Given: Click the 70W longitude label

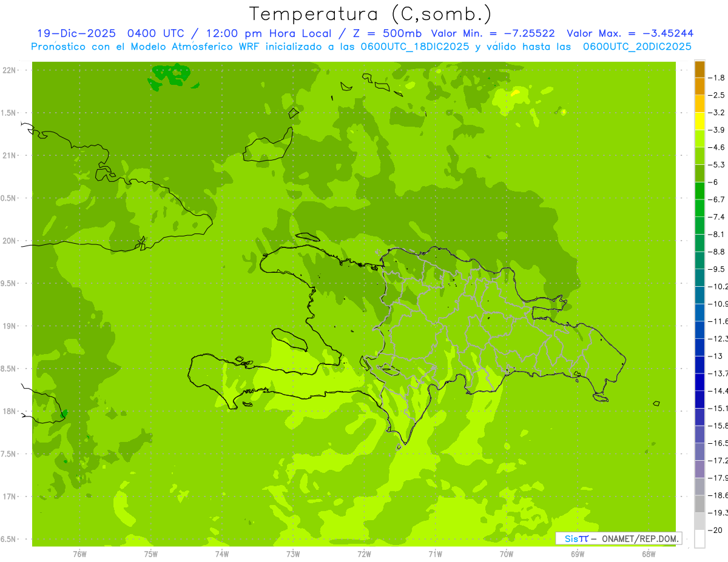Looking at the screenshot, I should [x=507, y=554].
